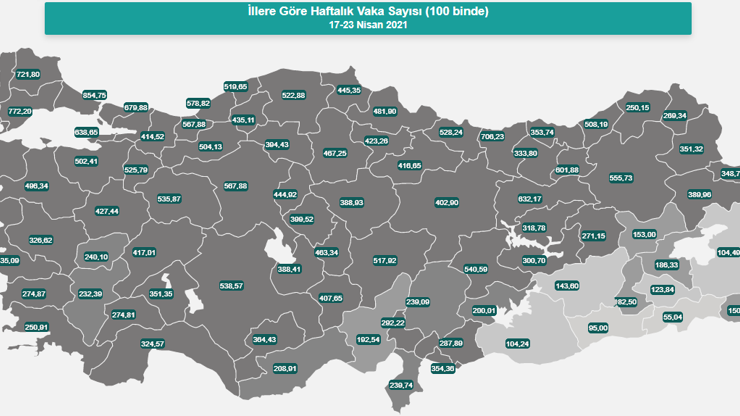Select the value label 517,92
740x416 pixels.
pos(385,261)
